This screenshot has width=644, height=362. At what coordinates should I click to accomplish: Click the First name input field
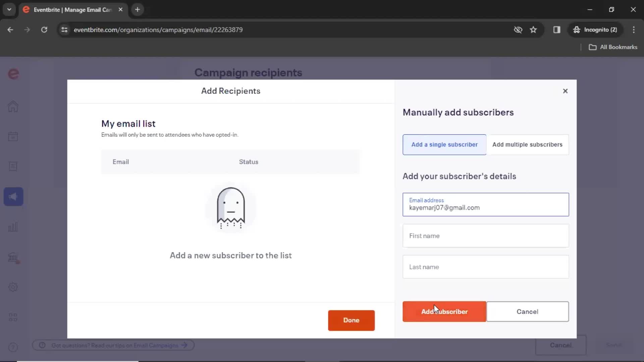point(485,236)
